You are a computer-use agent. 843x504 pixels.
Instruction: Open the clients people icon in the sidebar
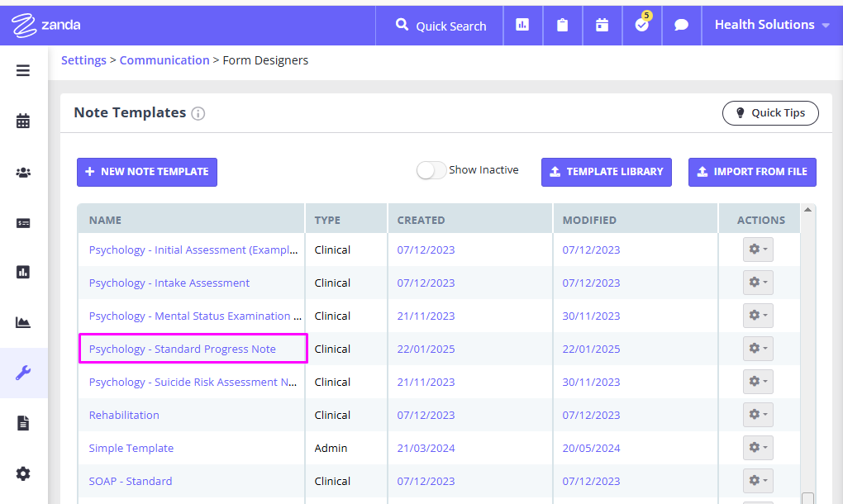(x=22, y=172)
